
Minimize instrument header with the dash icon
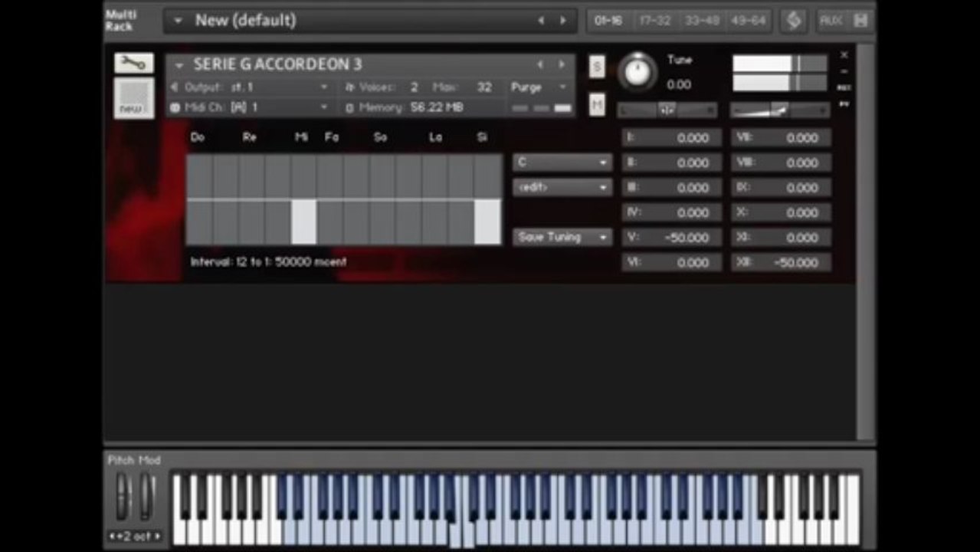click(x=844, y=71)
